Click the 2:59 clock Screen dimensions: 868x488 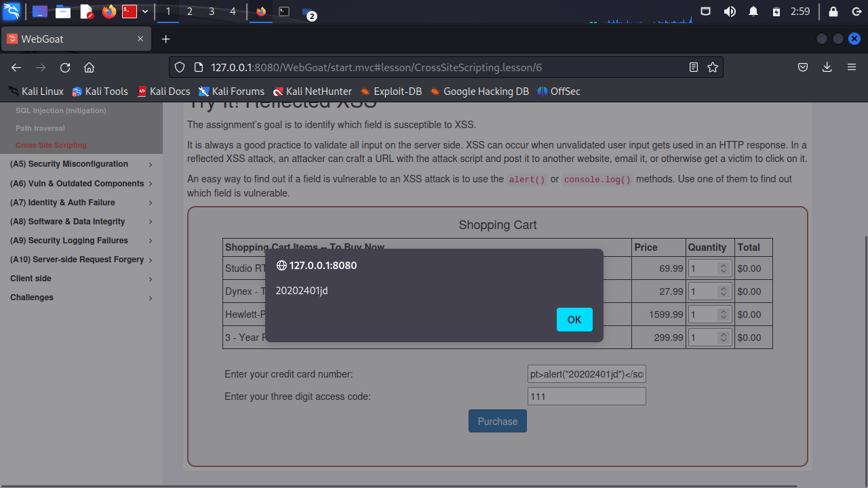click(x=800, y=12)
